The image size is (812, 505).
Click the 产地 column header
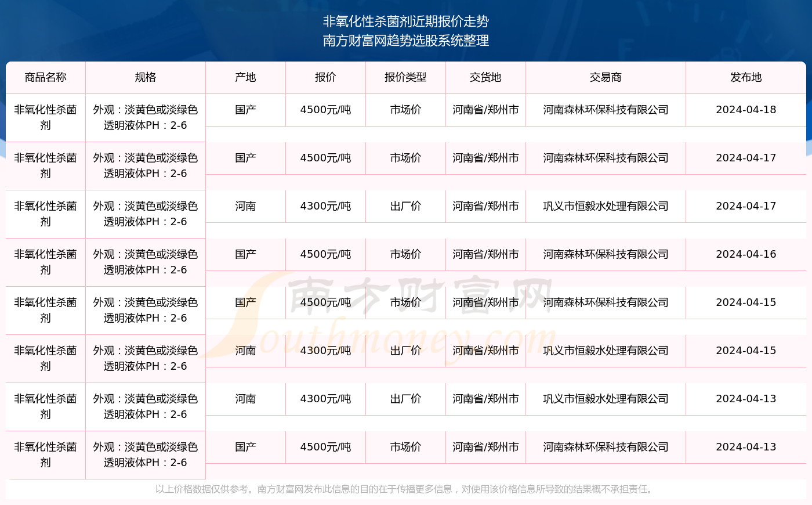click(x=245, y=77)
